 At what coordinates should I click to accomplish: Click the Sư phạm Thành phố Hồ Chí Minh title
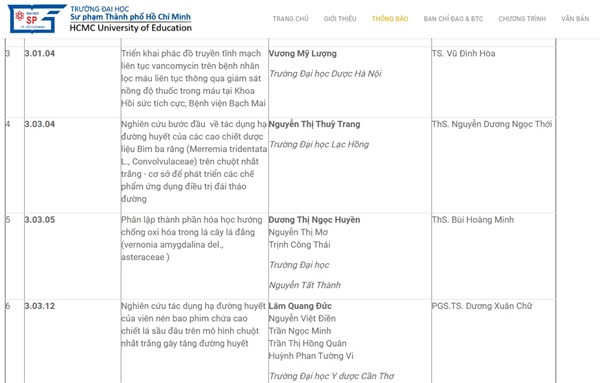[130, 17]
